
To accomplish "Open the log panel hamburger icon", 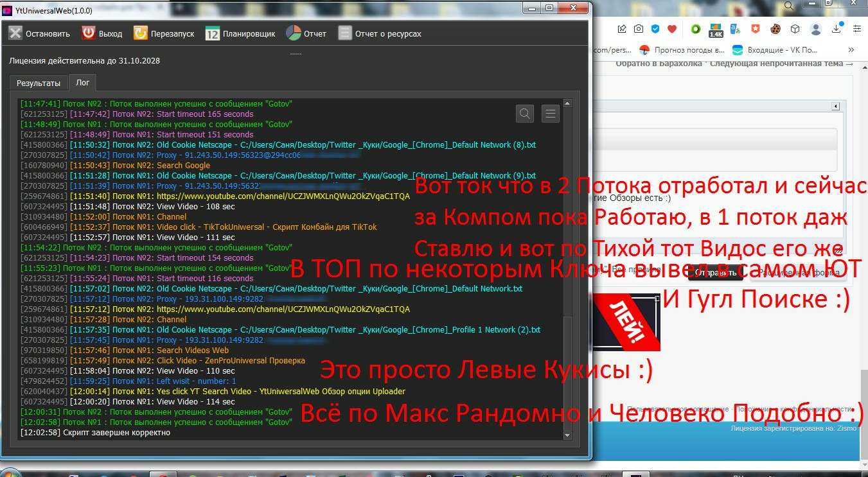I will [550, 113].
